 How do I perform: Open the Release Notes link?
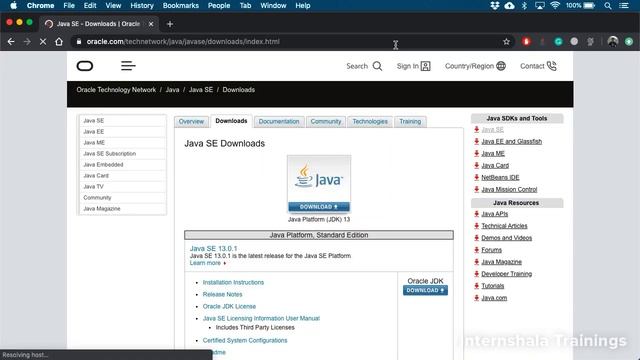(x=222, y=294)
